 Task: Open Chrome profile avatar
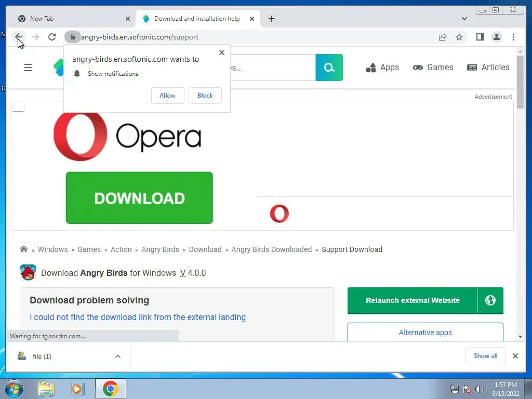click(x=496, y=37)
